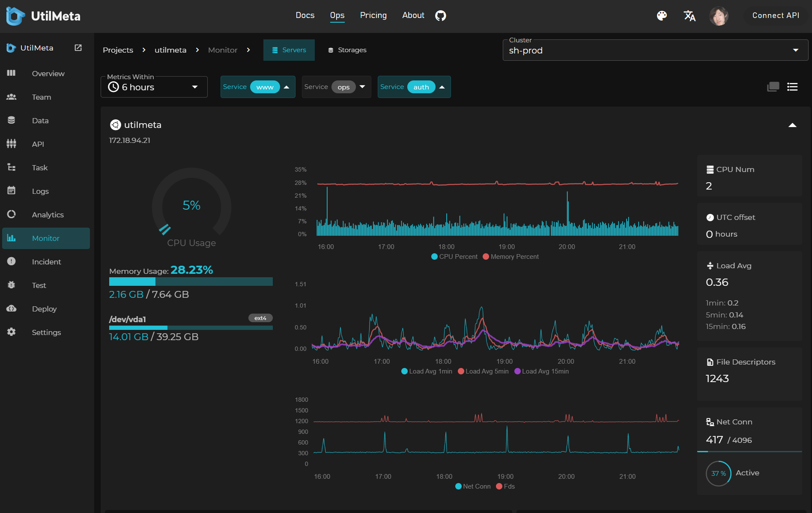Click the Connect API button

[x=776, y=15]
